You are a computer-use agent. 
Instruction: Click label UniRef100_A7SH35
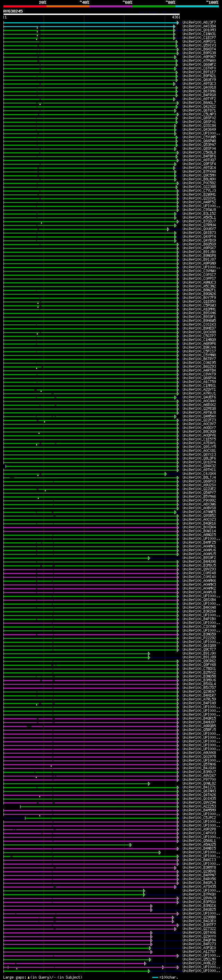point(199,887)
